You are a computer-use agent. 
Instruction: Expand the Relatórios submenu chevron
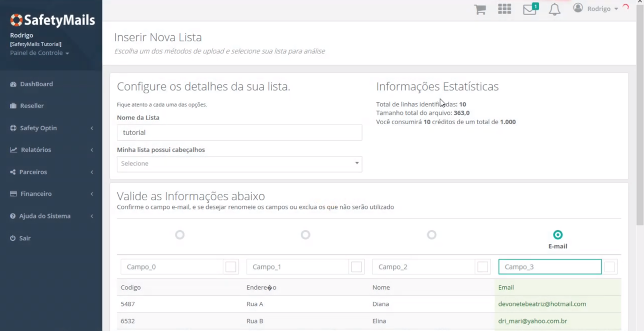tap(92, 150)
